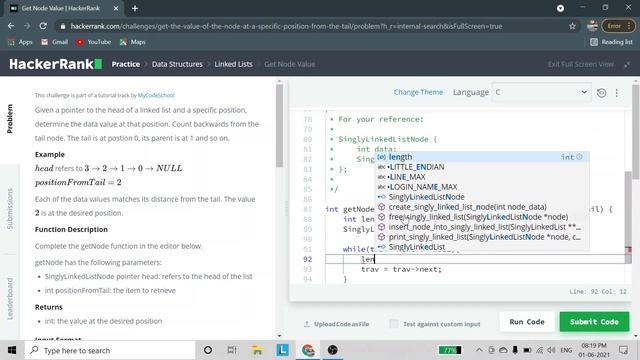Click the ENG language indicator
Viewport: 640px width, 360px height.
[566, 350]
